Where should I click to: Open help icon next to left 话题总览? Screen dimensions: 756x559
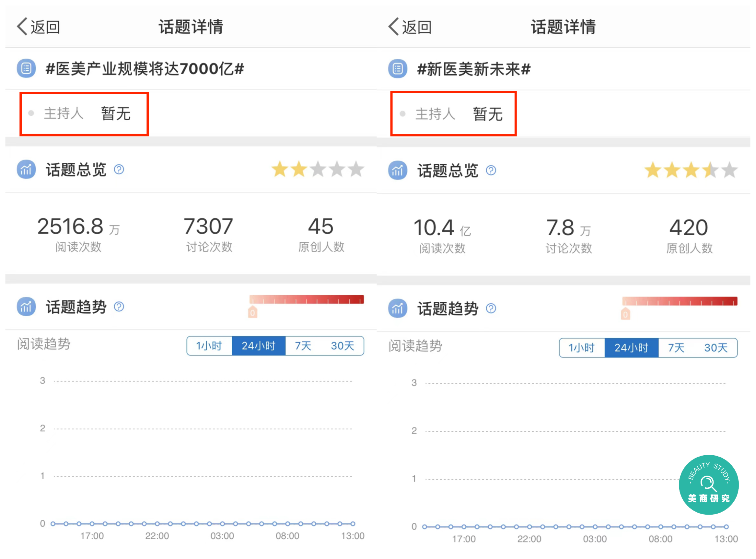click(x=119, y=169)
